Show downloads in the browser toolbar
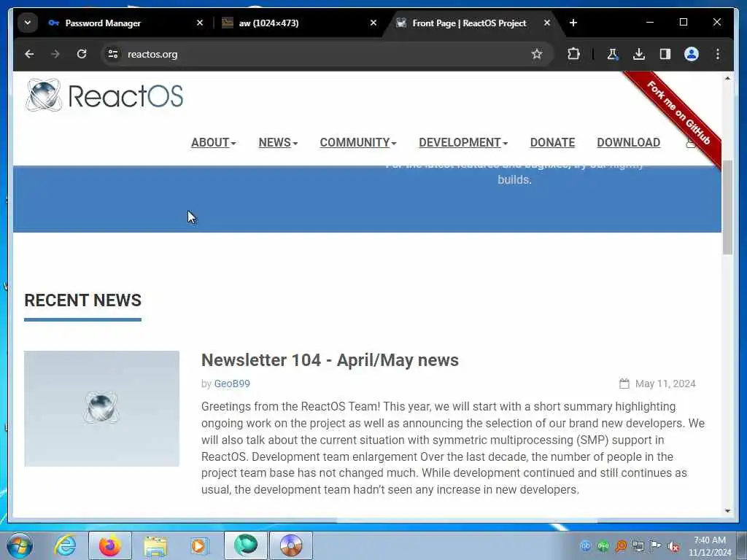747x560 pixels. tap(639, 54)
